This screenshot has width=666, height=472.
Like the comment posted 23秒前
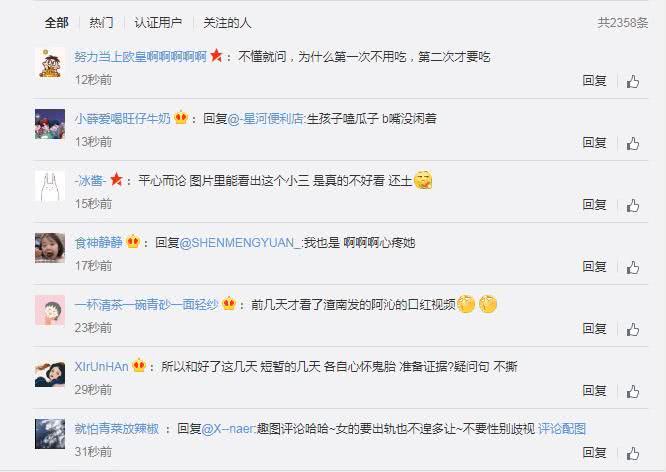point(633,330)
